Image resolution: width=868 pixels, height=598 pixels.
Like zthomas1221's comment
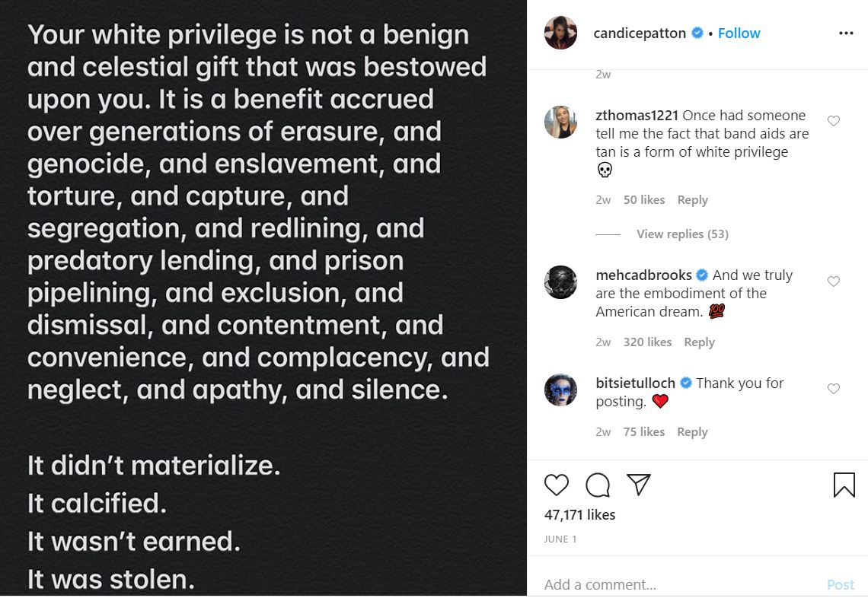(x=834, y=121)
